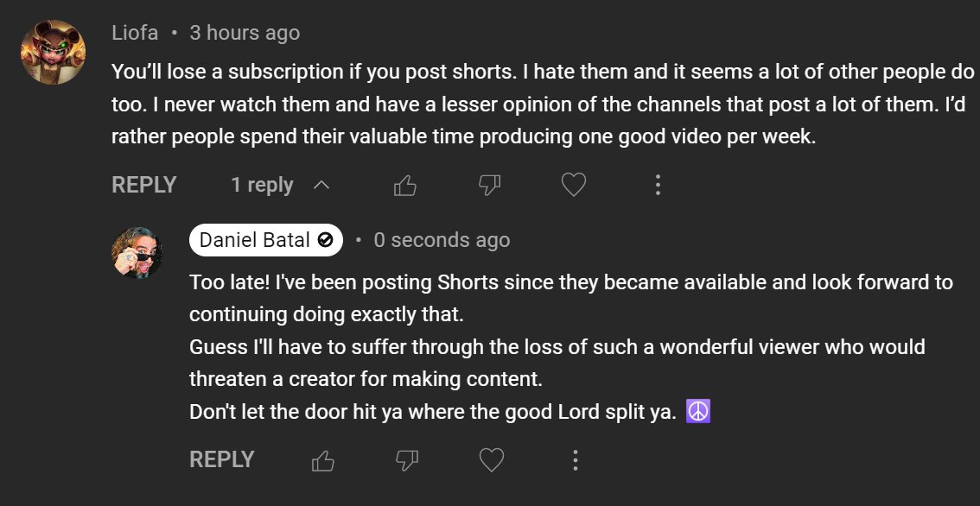This screenshot has height=506, width=980.
Task: Like Daniel Batal's reply with thumbs up
Action: (322, 461)
